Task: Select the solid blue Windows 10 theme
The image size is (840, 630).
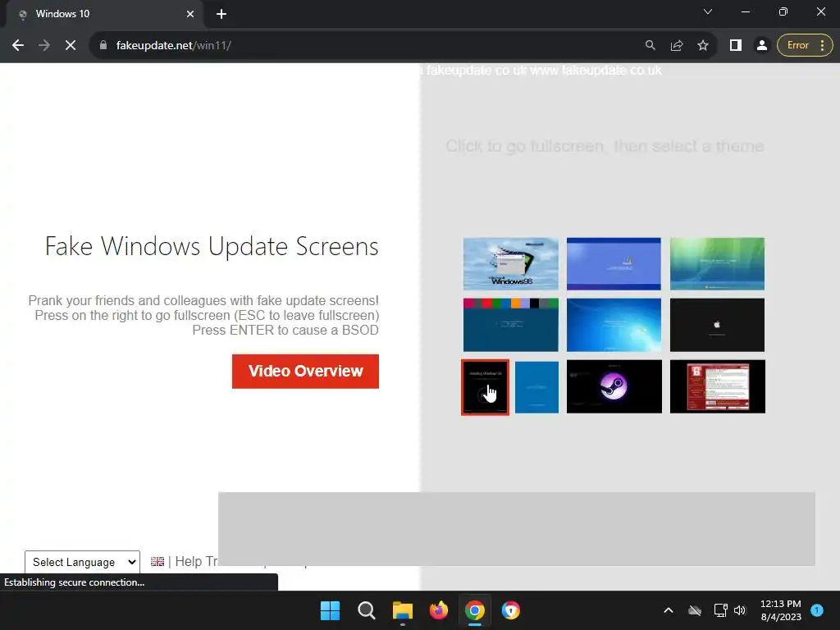Action: click(x=536, y=387)
